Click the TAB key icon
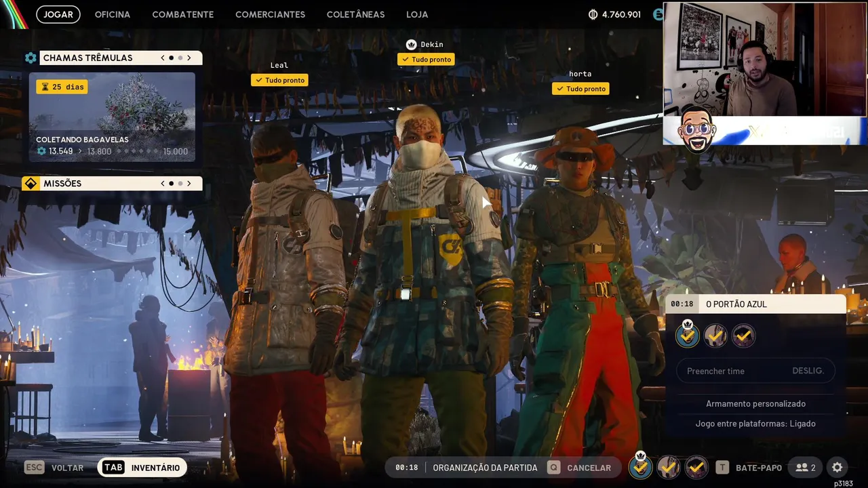 pos(113,468)
